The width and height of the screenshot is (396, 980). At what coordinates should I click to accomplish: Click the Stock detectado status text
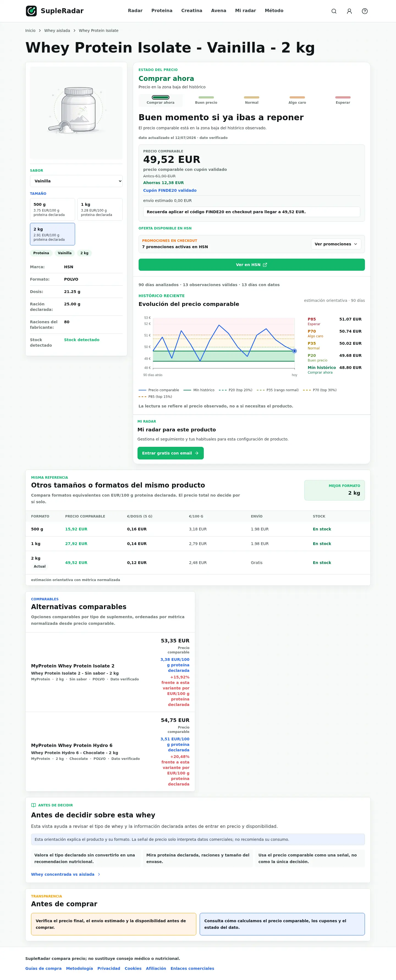coord(81,340)
